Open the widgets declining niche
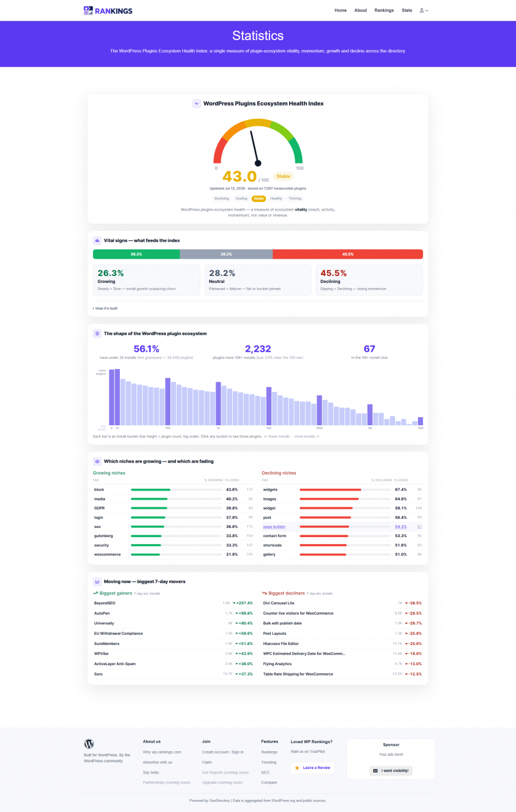This screenshot has height=812, width=516. pos(342,489)
